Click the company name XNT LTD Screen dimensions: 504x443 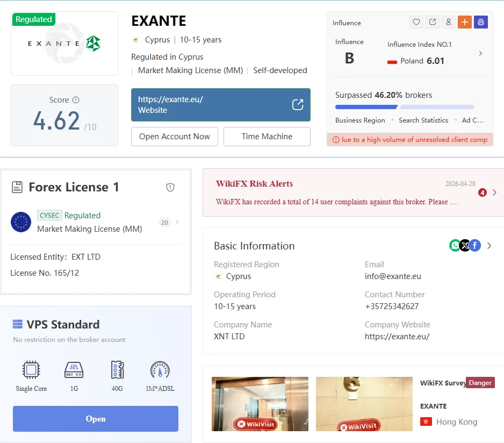point(229,336)
